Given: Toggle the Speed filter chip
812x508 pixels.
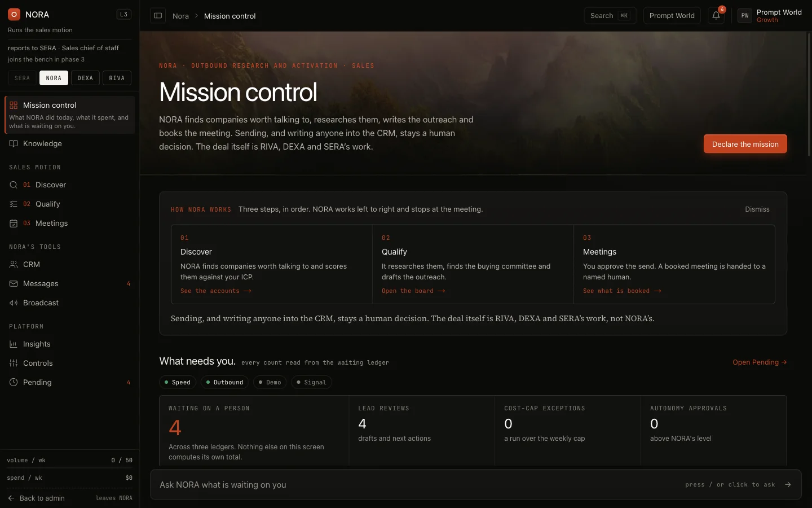Looking at the screenshot, I should 178,382.
